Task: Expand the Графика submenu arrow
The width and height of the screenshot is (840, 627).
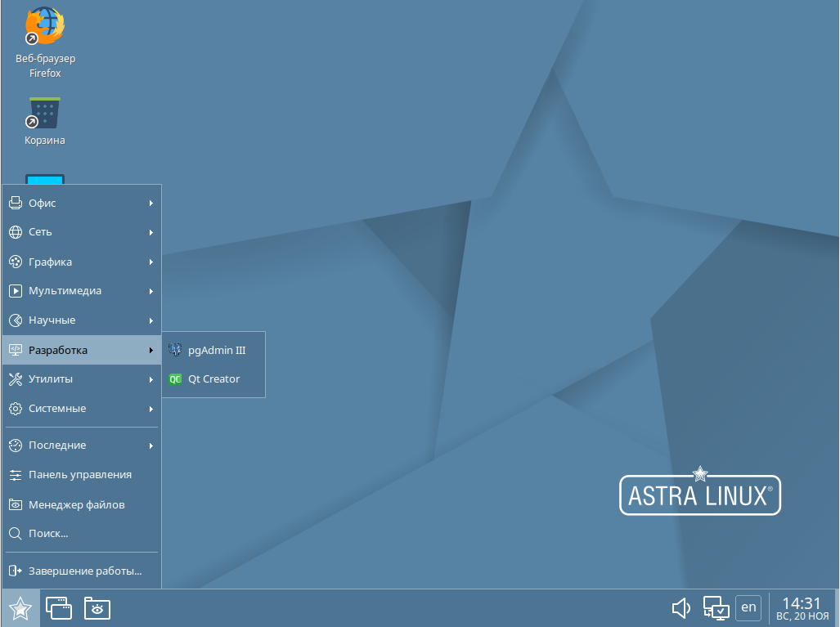Action: tap(151, 262)
